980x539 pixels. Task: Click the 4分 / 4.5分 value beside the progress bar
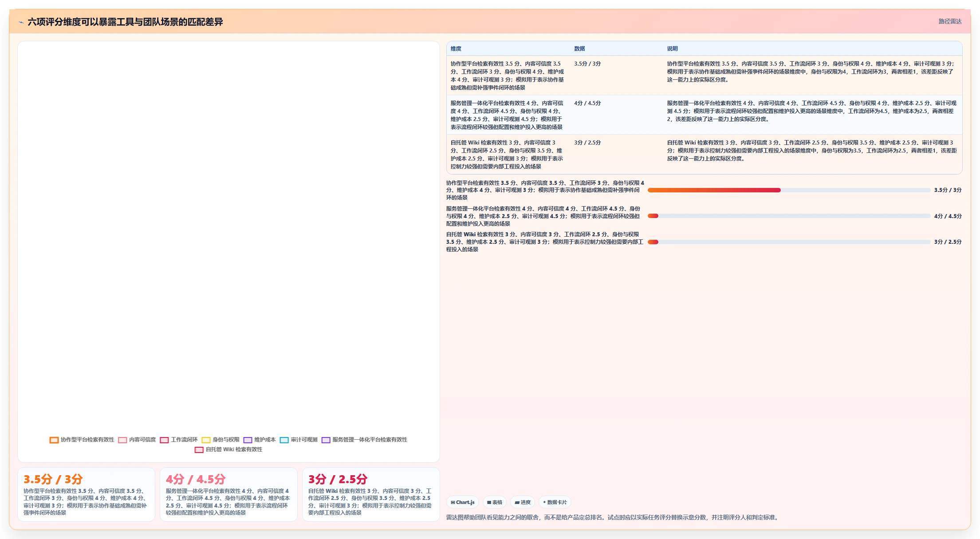coord(948,216)
